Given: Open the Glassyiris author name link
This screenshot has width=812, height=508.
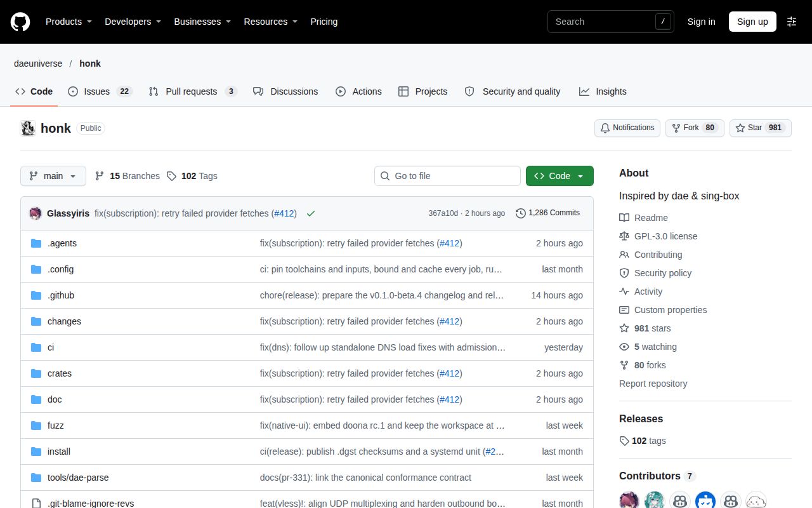Looking at the screenshot, I should pos(68,213).
